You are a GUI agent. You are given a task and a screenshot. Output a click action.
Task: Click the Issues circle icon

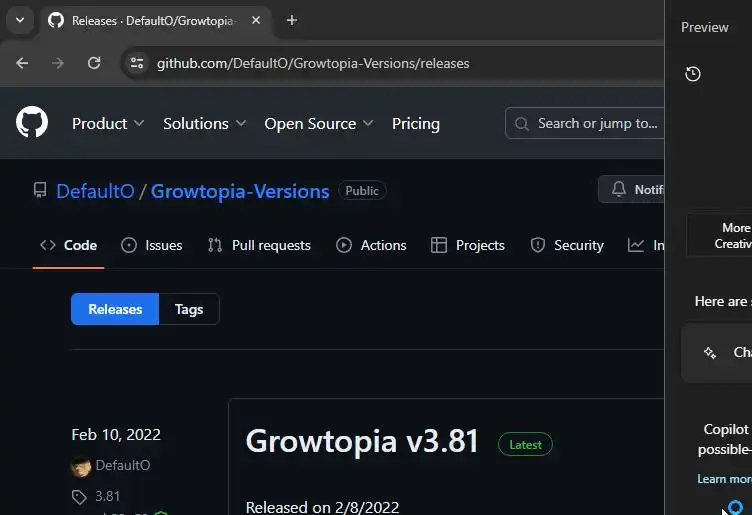[129, 246]
